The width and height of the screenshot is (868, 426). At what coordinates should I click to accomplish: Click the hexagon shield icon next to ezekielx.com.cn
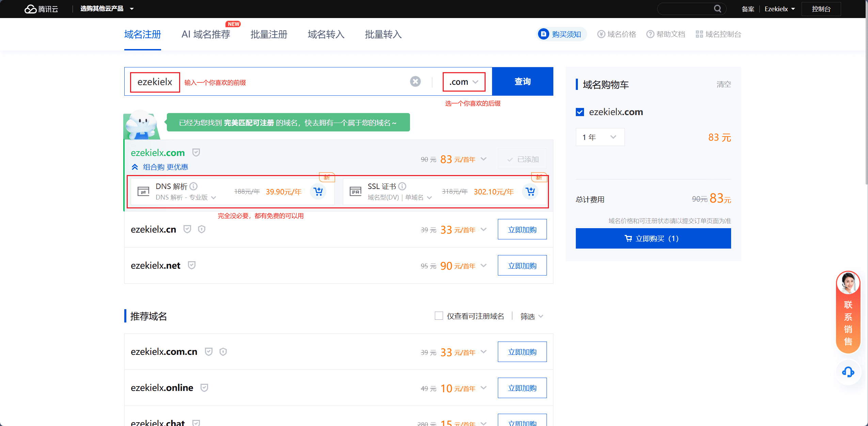223,351
